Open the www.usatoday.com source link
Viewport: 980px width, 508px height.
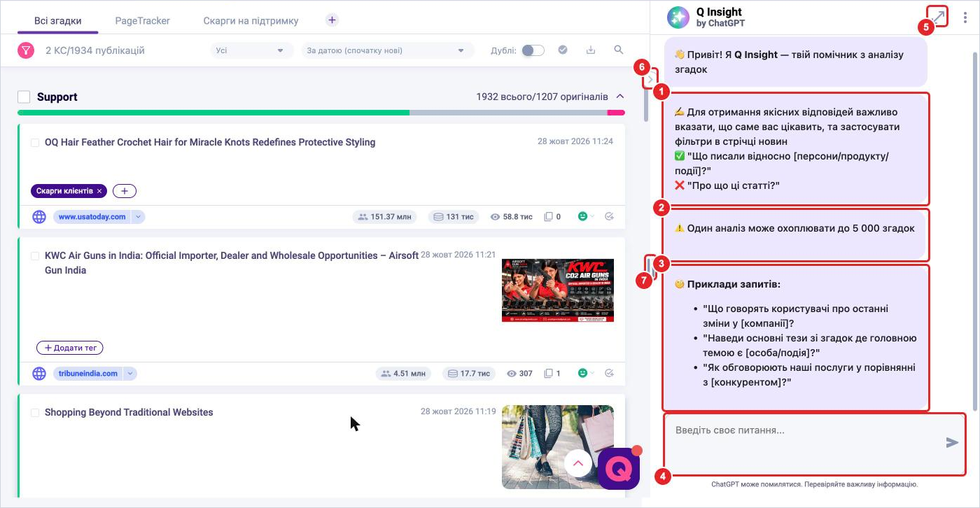coord(92,217)
